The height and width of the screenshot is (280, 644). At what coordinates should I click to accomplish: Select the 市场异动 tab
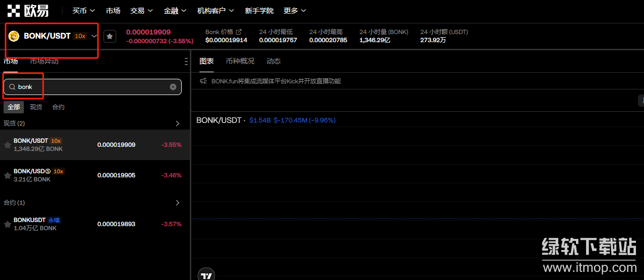pos(44,61)
